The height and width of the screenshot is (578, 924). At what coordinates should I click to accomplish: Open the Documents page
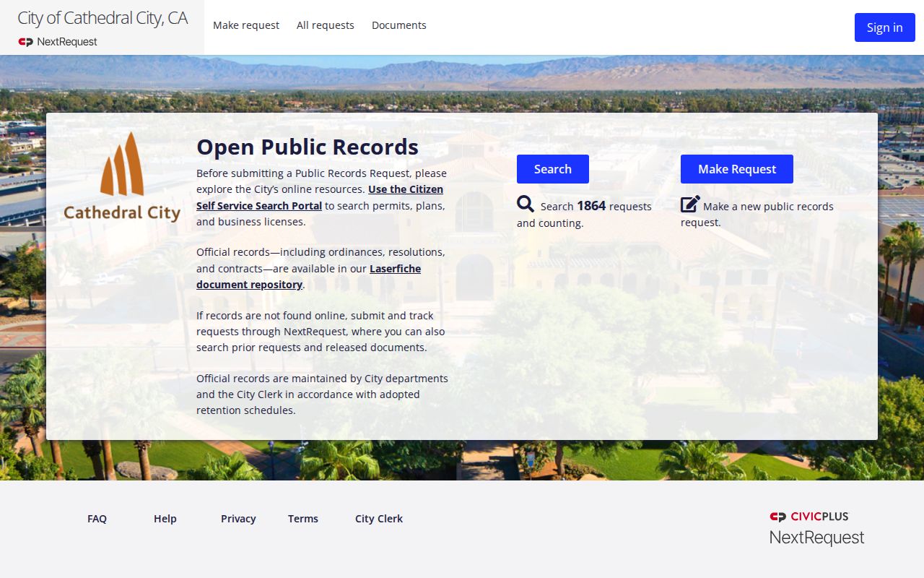(399, 25)
